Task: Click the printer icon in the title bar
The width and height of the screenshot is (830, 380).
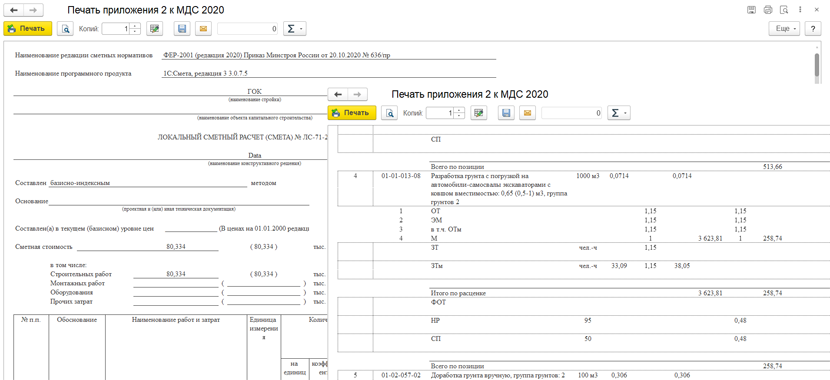Action: pos(768,10)
